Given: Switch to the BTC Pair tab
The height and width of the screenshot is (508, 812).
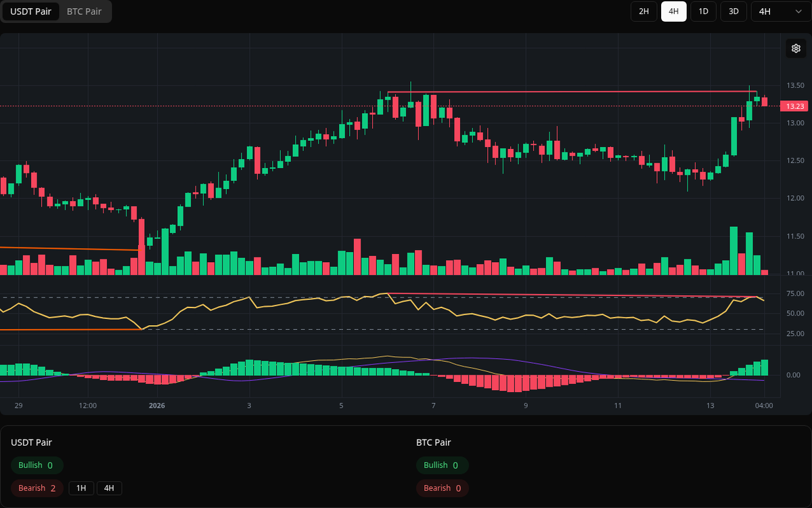Looking at the screenshot, I should [83, 12].
